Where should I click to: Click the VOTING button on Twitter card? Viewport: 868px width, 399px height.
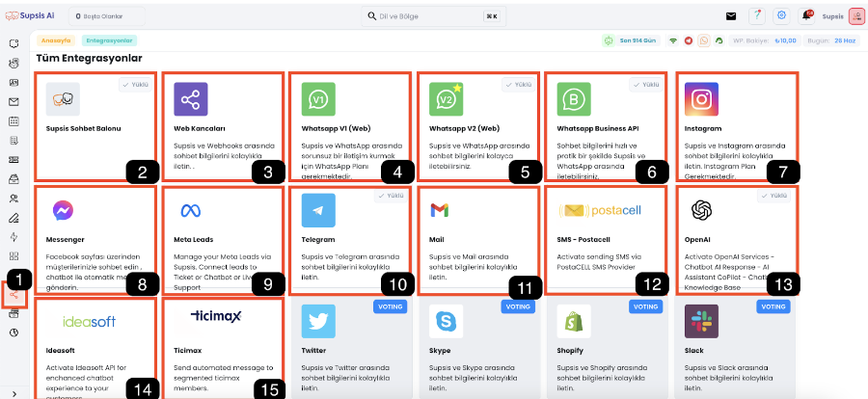tap(391, 306)
